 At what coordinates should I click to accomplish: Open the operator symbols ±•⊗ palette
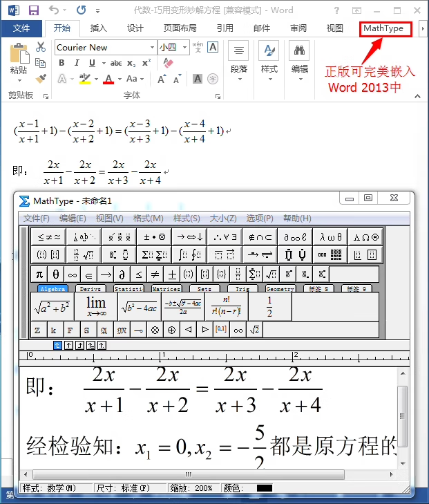click(x=154, y=237)
